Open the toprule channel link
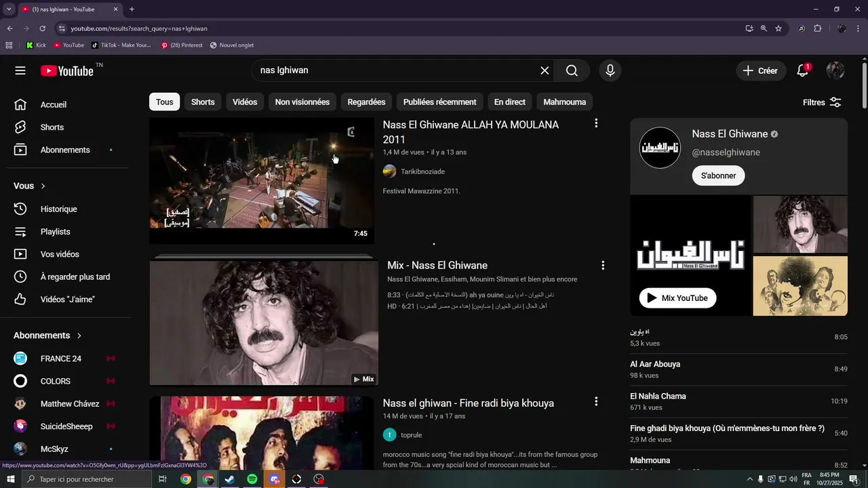The width and height of the screenshot is (868, 488). tap(411, 435)
